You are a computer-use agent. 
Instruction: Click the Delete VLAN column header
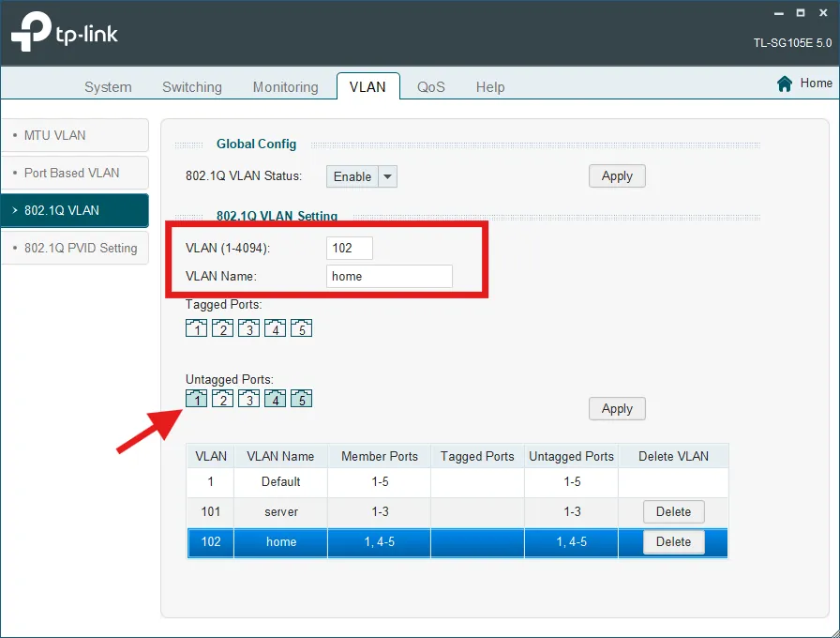point(673,456)
